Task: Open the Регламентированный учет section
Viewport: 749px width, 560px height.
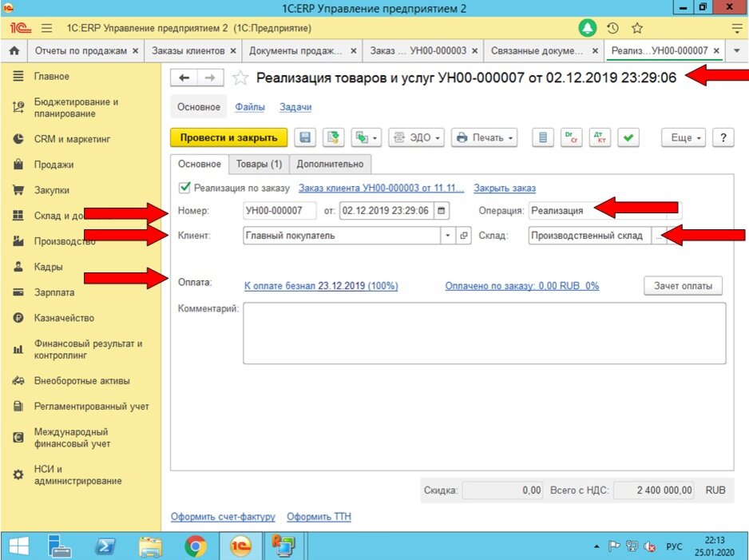Action: point(91,407)
